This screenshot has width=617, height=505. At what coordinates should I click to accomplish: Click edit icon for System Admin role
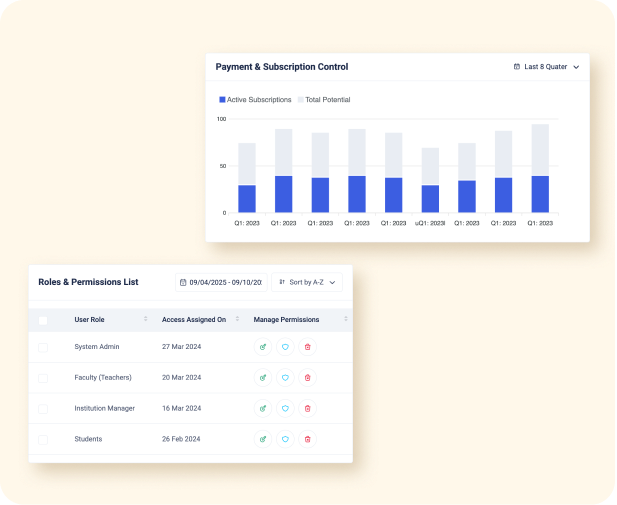[263, 347]
